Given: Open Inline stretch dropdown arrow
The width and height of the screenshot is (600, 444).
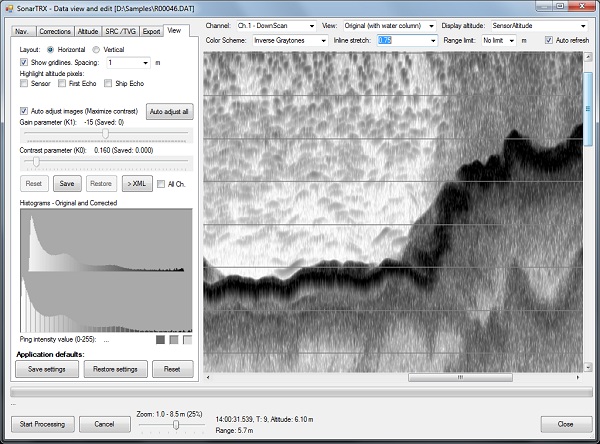Looking at the screenshot, I should point(433,41).
